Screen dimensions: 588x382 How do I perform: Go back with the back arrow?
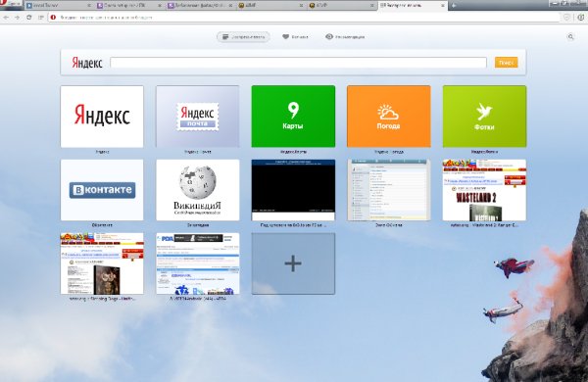pyautogui.click(x=7, y=18)
